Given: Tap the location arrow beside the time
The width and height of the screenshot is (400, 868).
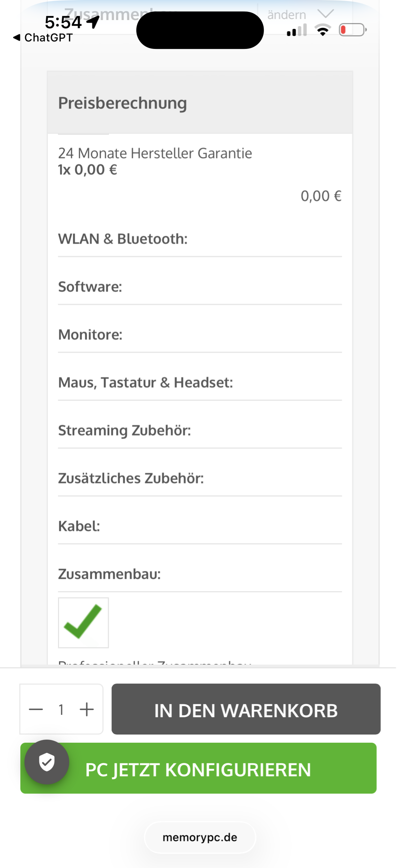Looking at the screenshot, I should (x=93, y=22).
